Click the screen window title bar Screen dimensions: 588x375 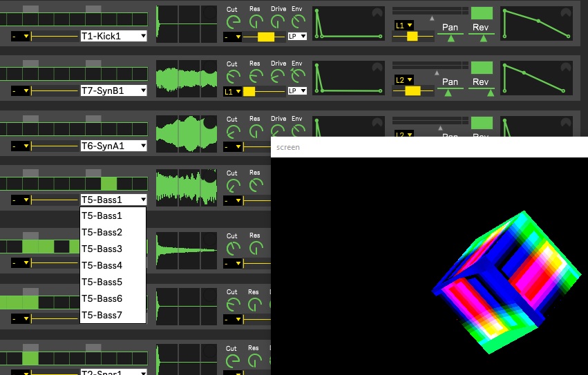point(429,147)
